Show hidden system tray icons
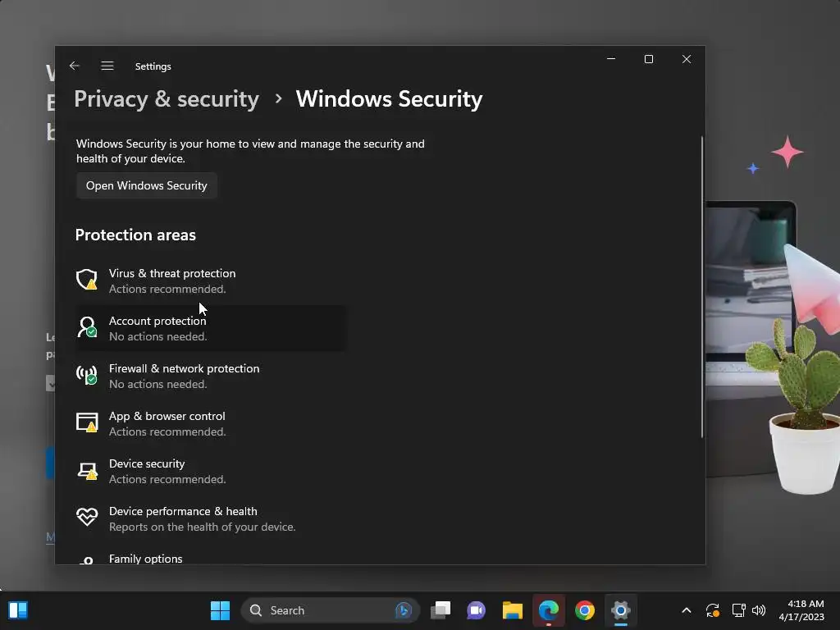840x630 pixels. [687, 610]
